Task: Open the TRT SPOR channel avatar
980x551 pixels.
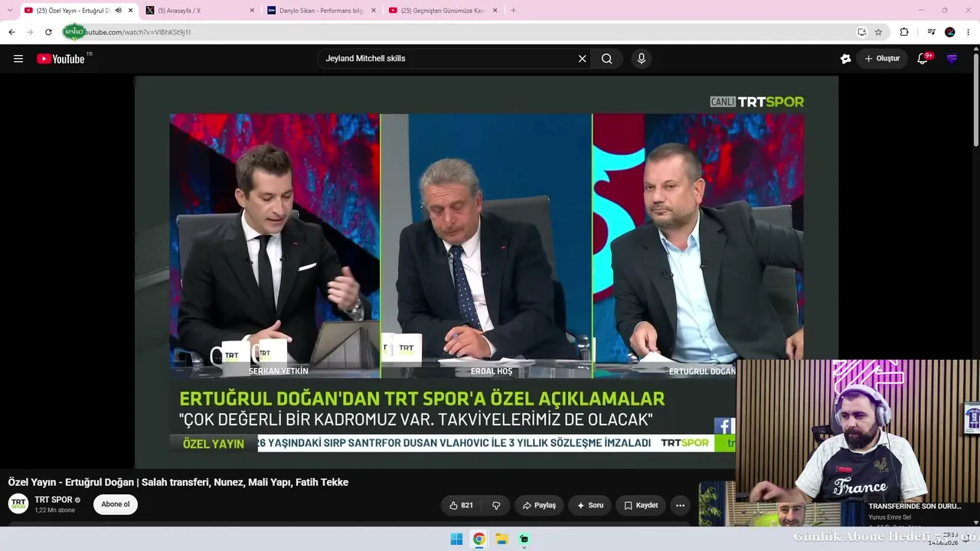Action: coord(18,504)
